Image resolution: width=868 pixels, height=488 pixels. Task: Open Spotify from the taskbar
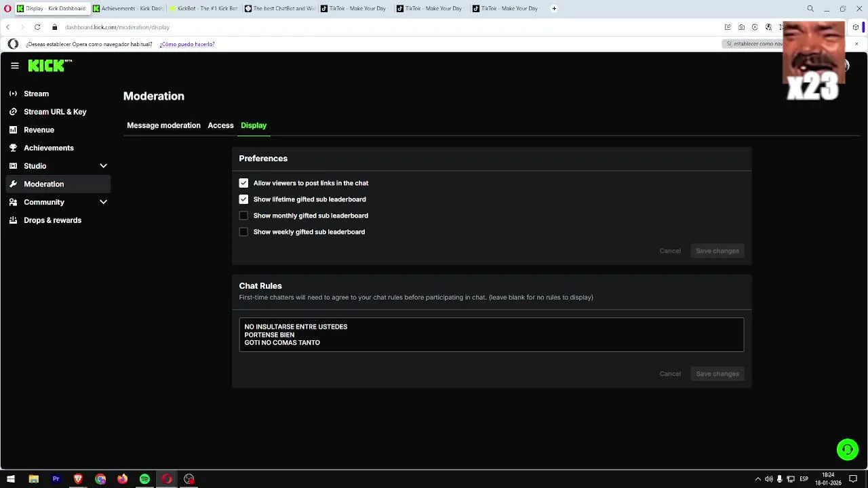click(x=144, y=479)
